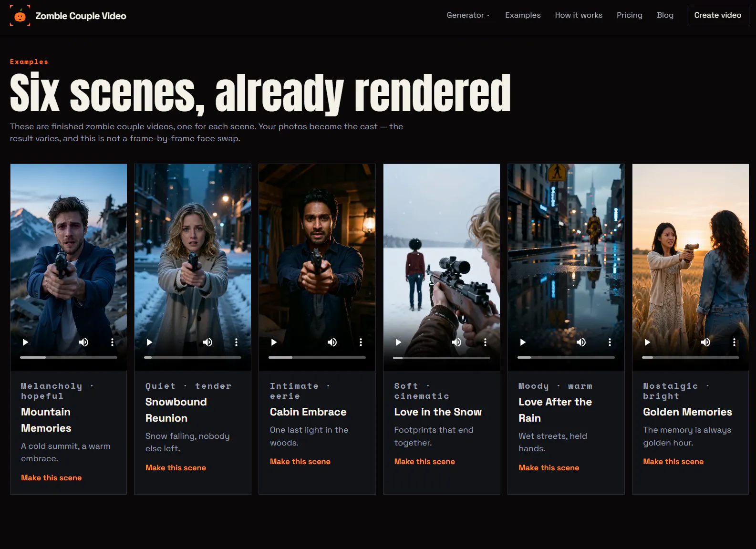Click the Create video button

point(718,15)
